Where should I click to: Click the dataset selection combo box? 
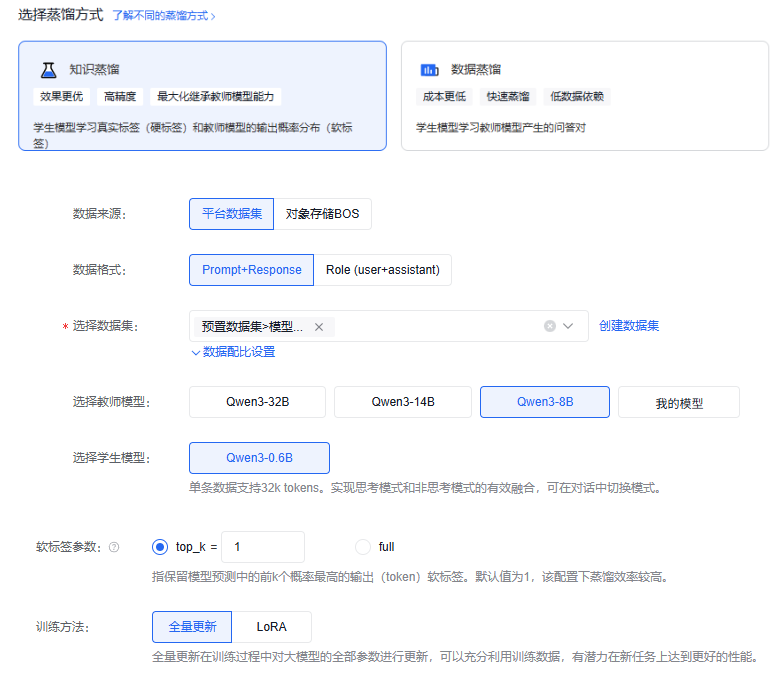(x=388, y=326)
